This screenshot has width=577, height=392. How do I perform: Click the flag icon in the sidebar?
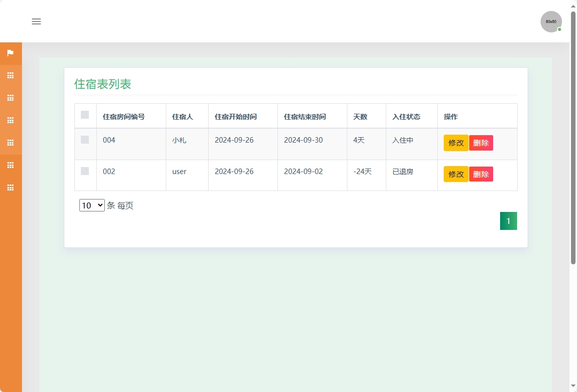tap(10, 53)
